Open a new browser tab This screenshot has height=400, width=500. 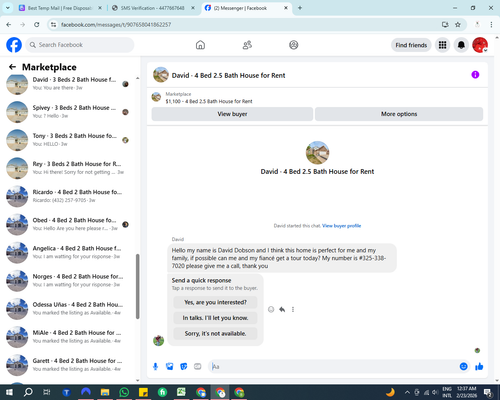point(300,8)
